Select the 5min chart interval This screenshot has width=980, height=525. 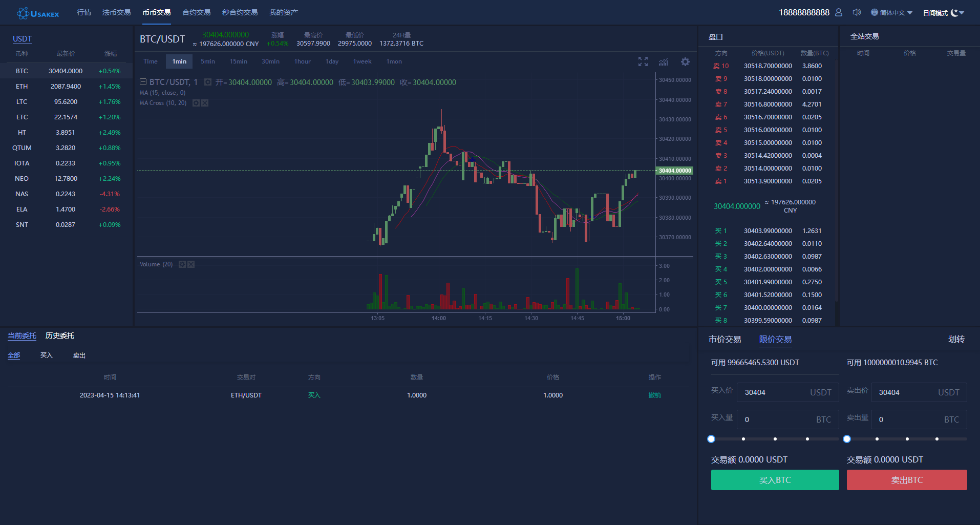(x=208, y=61)
